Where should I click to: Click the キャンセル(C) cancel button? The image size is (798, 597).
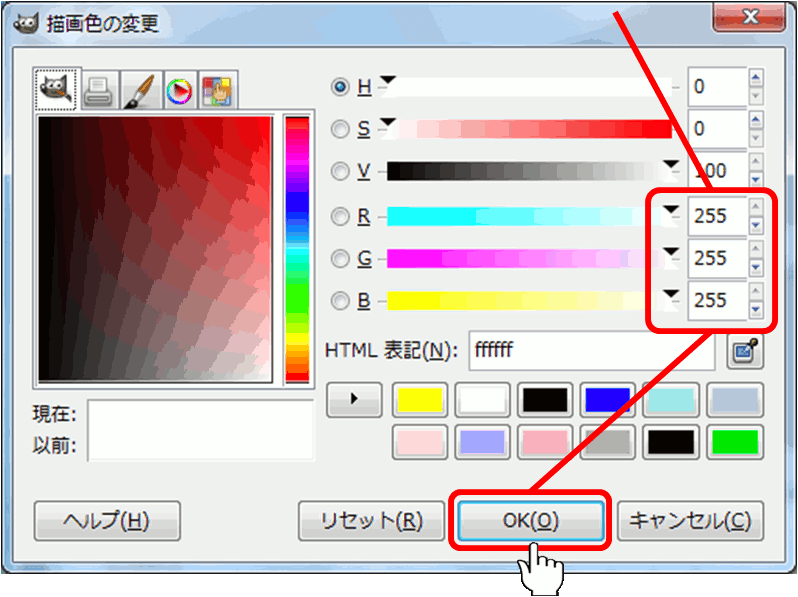pos(690,521)
